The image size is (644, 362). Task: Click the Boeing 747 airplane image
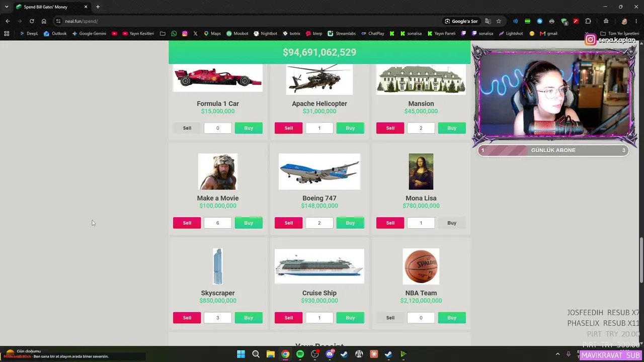coord(319,171)
